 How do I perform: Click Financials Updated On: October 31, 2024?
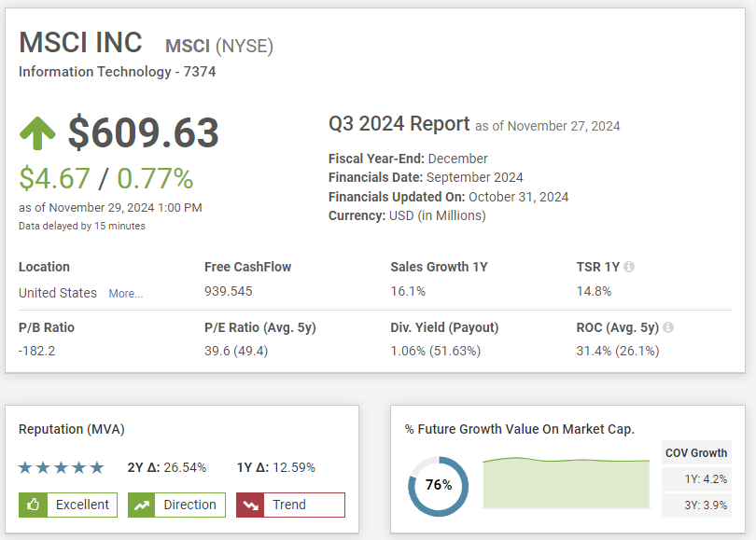tap(448, 197)
